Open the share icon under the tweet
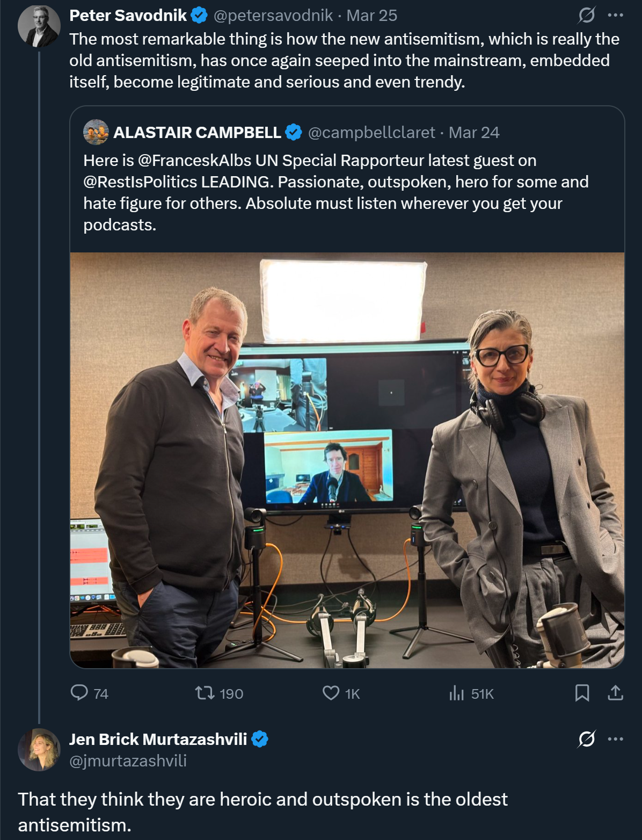This screenshot has width=642, height=840. (x=615, y=693)
